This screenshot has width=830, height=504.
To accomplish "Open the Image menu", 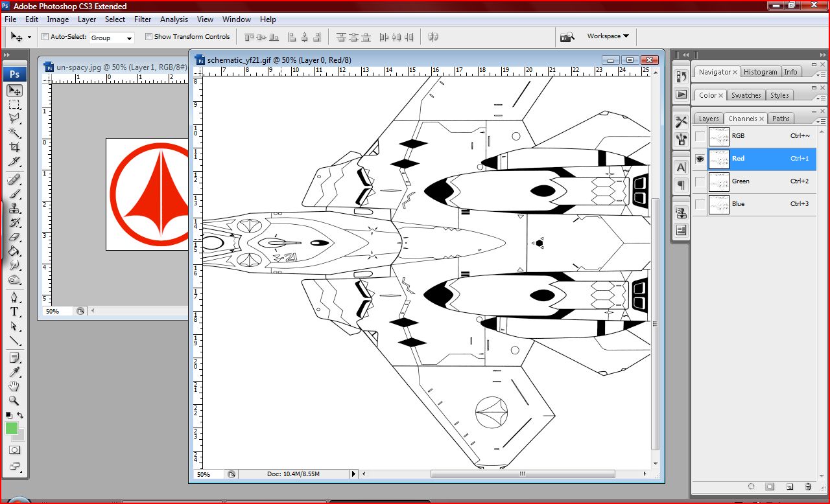I will [58, 19].
